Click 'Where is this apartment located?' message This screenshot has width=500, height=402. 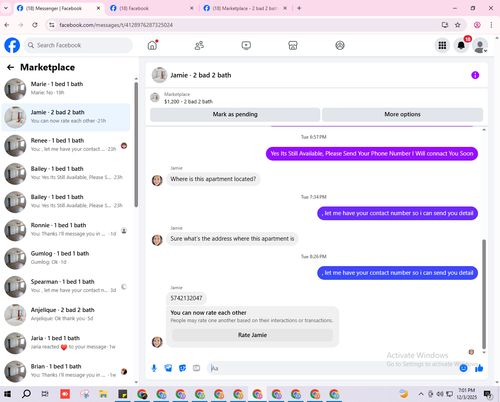tap(213, 179)
